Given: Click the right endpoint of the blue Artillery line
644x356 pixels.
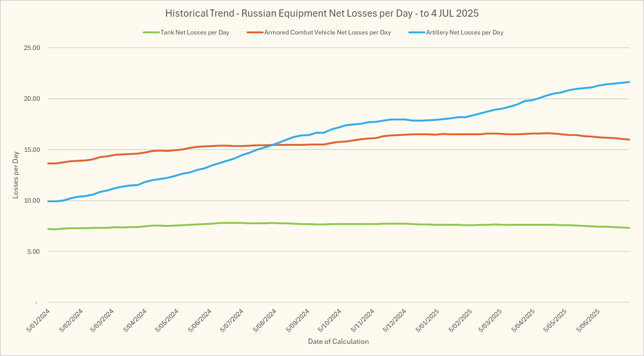Looking at the screenshot, I should coord(629,82).
